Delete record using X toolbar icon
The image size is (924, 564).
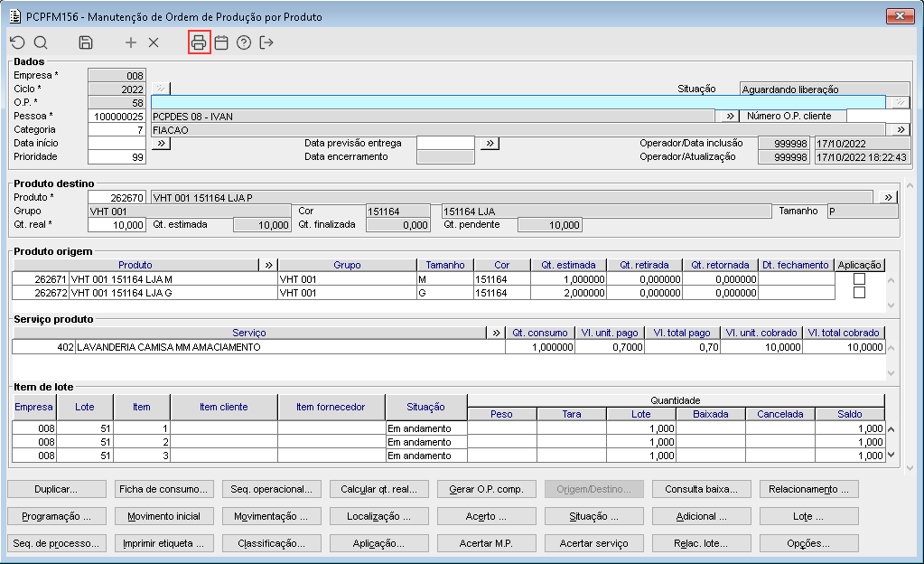[154, 42]
